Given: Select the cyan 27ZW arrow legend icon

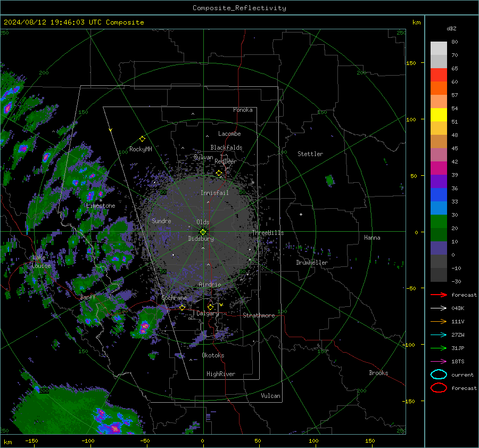Looking at the screenshot, I should tap(439, 335).
